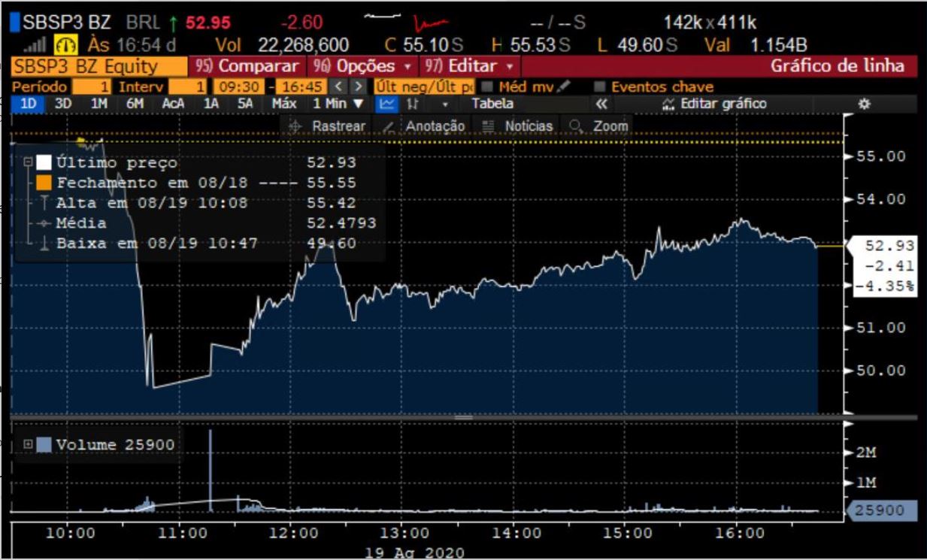
Task: Click the orange Fechamento color swatch
Action: pyautogui.click(x=44, y=183)
